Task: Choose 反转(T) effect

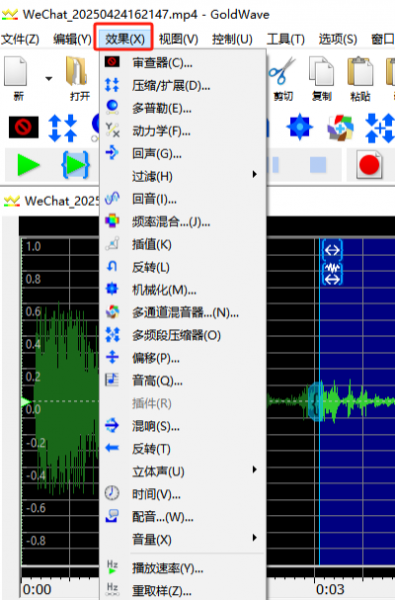Action: pyautogui.click(x=183, y=448)
